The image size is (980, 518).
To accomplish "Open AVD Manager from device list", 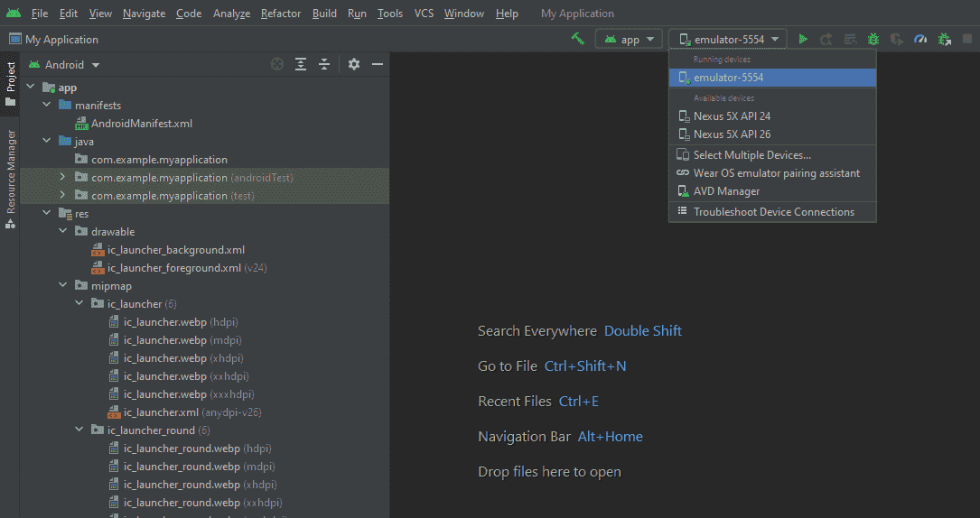I will click(772, 191).
